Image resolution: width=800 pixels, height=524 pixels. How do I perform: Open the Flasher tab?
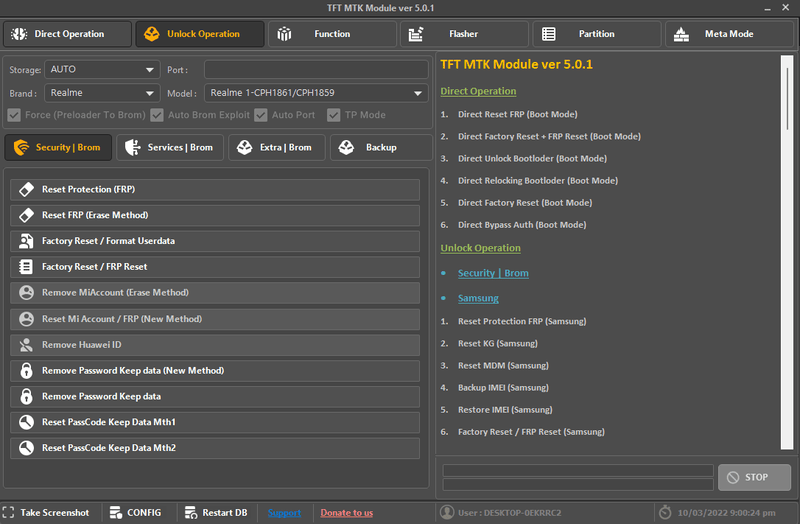pos(464,34)
